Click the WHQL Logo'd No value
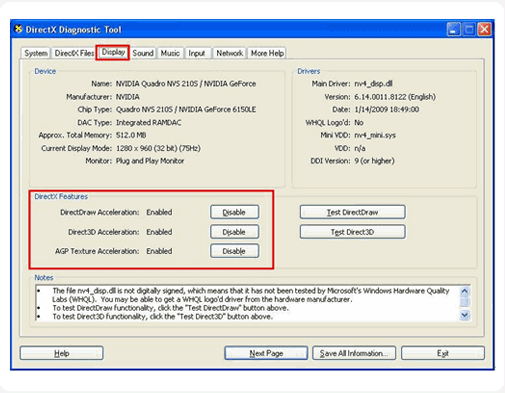The width and height of the screenshot is (505, 393). (359, 123)
